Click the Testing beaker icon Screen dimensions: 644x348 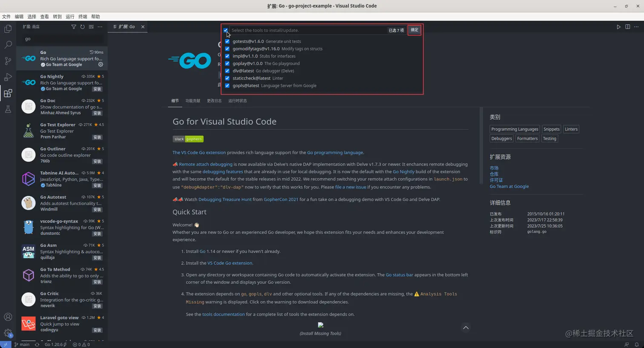[x=8, y=109]
